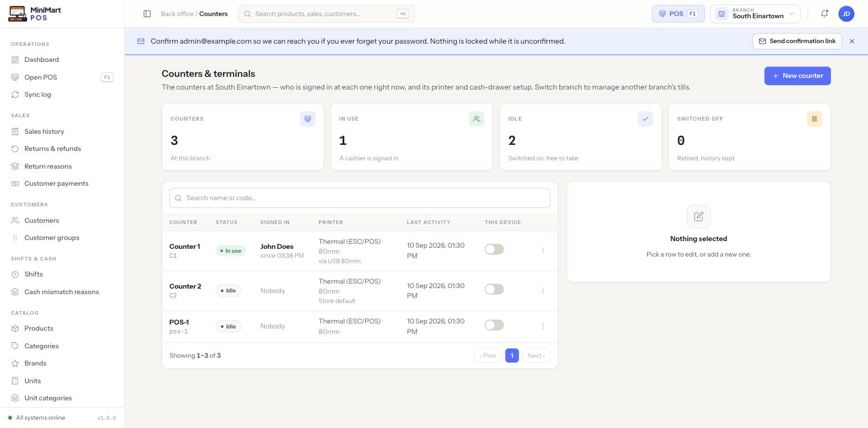868x428 pixels.
Task: Click the Switched Off pause icon
Action: click(x=814, y=119)
